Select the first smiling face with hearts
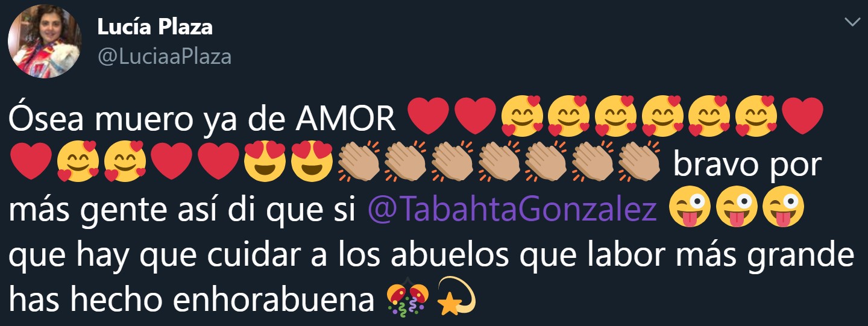This screenshot has width=868, height=326. pyautogui.click(x=522, y=114)
